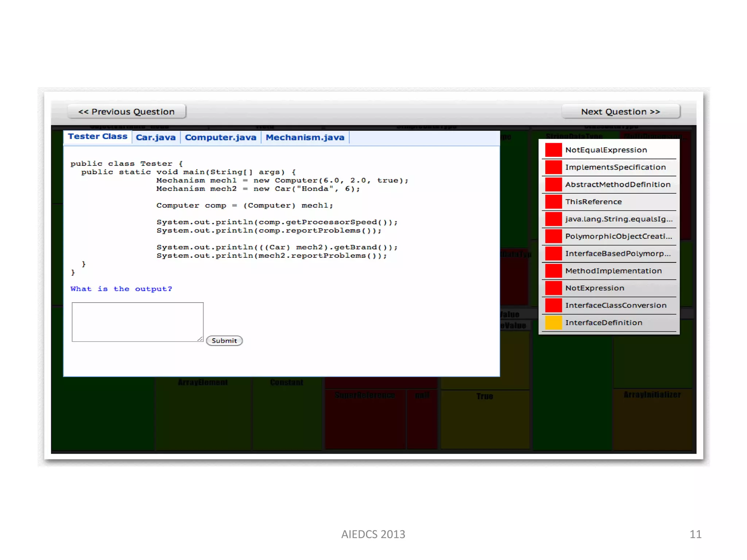Select the AbstractMethodDefinition concept label

(618, 184)
